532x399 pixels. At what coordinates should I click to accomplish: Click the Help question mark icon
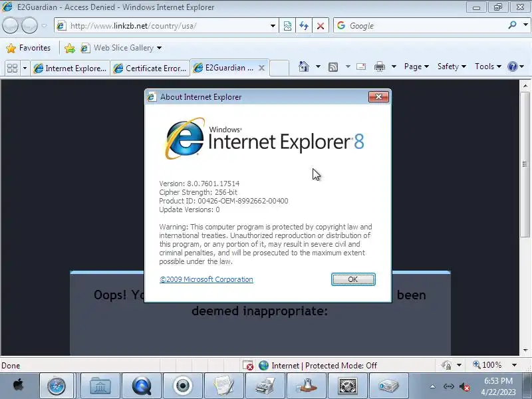(512, 66)
